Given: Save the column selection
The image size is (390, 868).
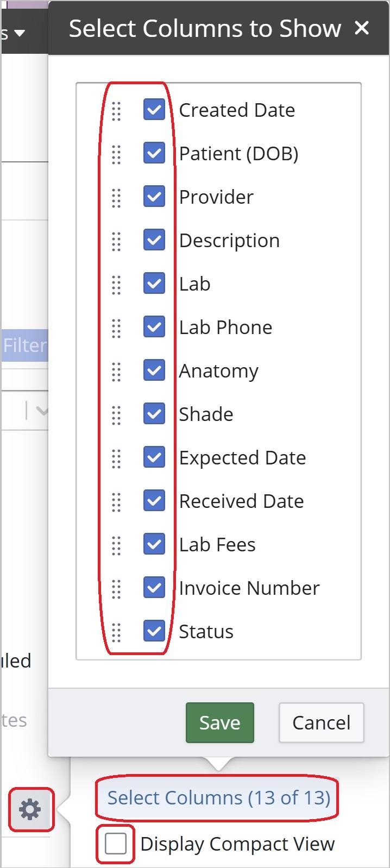Looking at the screenshot, I should pyautogui.click(x=219, y=722).
